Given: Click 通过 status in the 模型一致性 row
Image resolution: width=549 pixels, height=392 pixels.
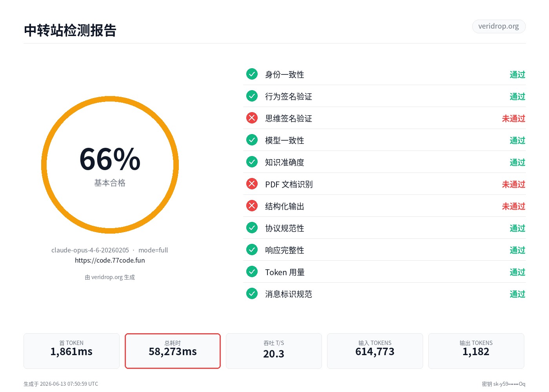Looking at the screenshot, I should (518, 140).
